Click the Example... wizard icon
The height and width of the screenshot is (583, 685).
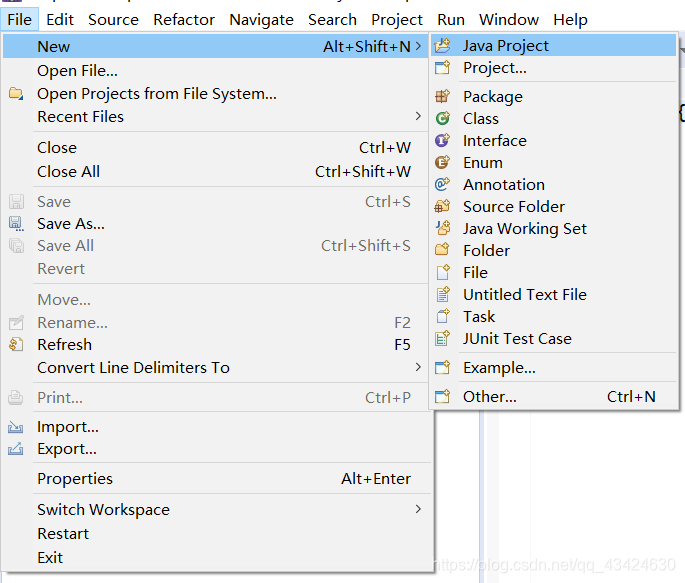point(443,367)
